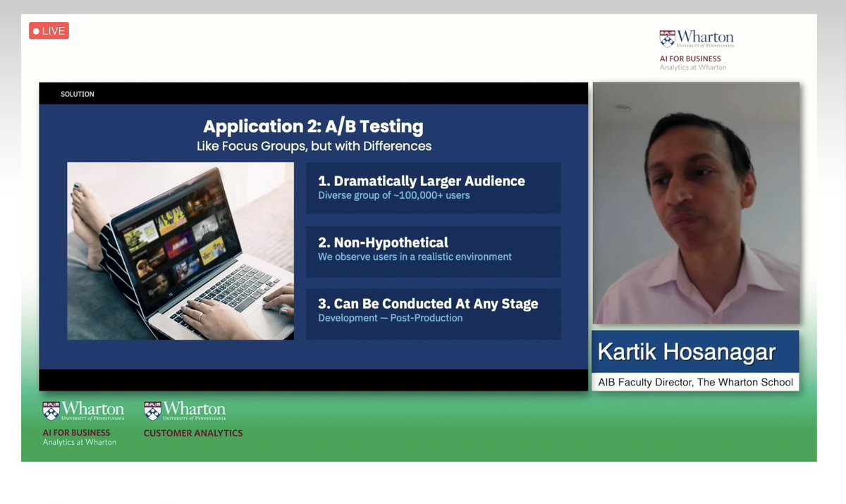Click 'Diverse group of ~100,000+ users' text
Screen dimensions: 846x504
click(393, 195)
